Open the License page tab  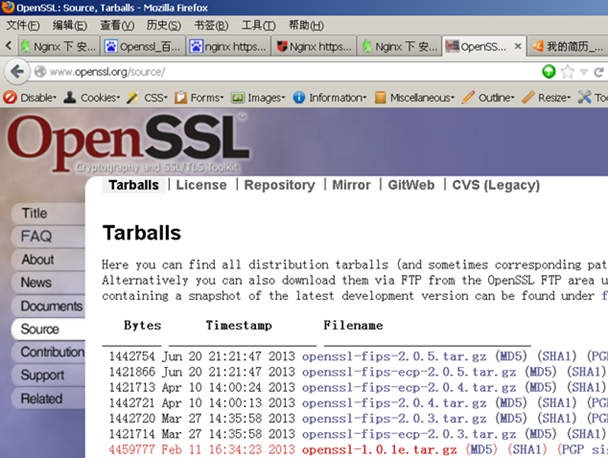point(201,185)
